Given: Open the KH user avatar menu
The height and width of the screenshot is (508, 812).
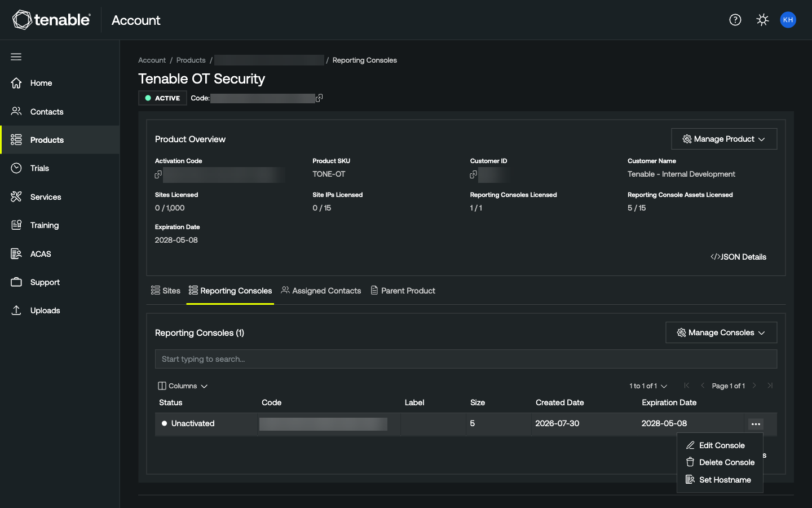Looking at the screenshot, I should pyautogui.click(x=788, y=20).
